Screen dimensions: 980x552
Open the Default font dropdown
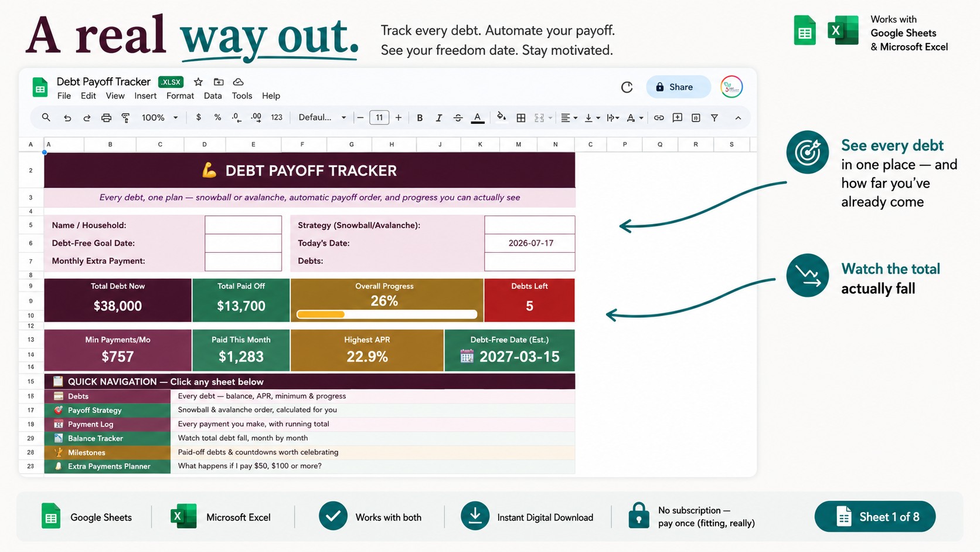[322, 117]
